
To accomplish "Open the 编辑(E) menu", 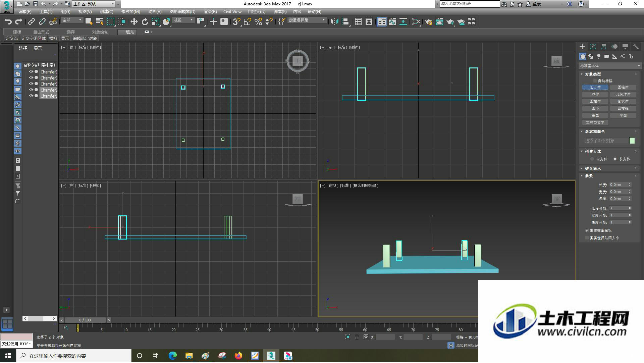I will [x=25, y=12].
